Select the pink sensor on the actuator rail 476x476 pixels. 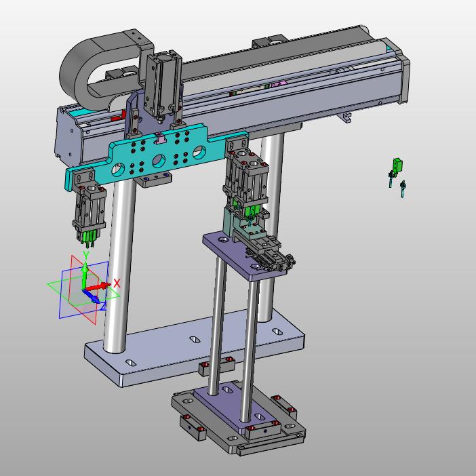pos(279,84)
